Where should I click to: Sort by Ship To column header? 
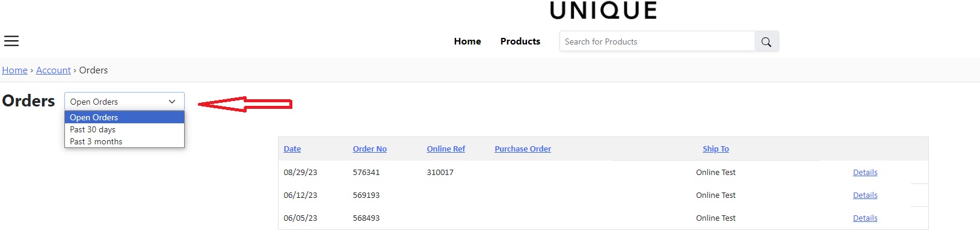pyautogui.click(x=715, y=149)
